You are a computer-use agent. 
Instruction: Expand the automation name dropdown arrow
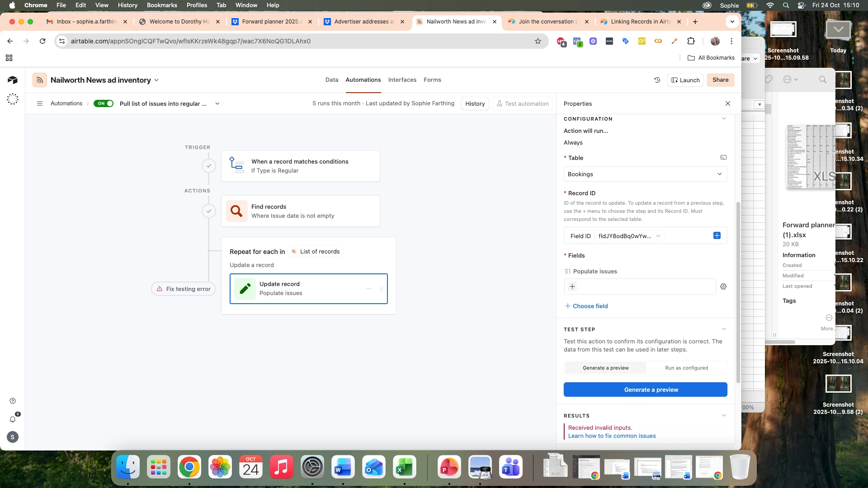pyautogui.click(x=217, y=103)
